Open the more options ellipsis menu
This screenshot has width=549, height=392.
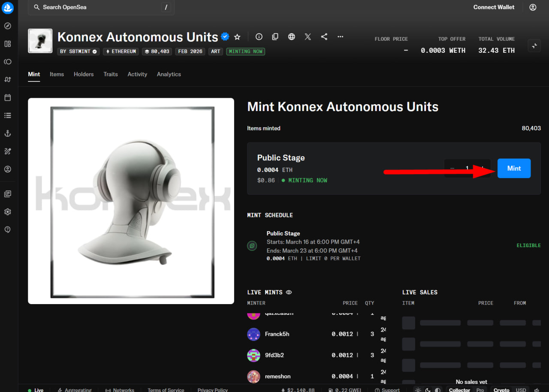click(341, 37)
